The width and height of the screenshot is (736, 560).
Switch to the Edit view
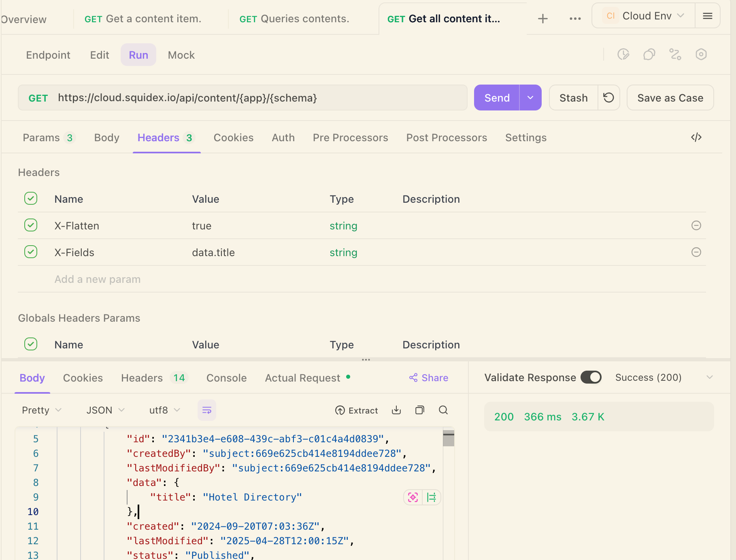point(100,55)
